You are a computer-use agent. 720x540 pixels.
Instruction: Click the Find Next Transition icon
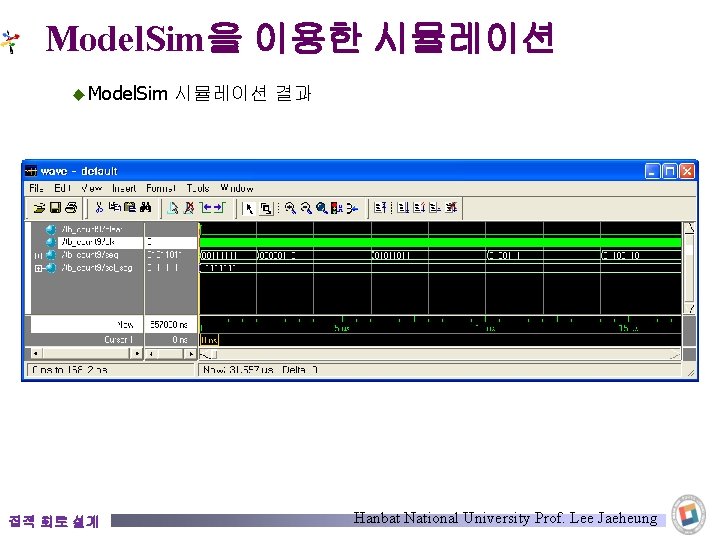coord(220,208)
